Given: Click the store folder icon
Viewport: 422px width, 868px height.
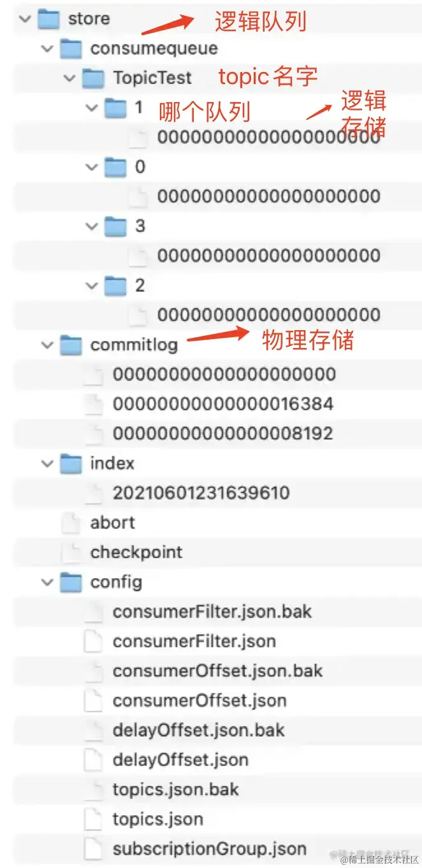Looking at the screenshot, I should tap(49, 18).
